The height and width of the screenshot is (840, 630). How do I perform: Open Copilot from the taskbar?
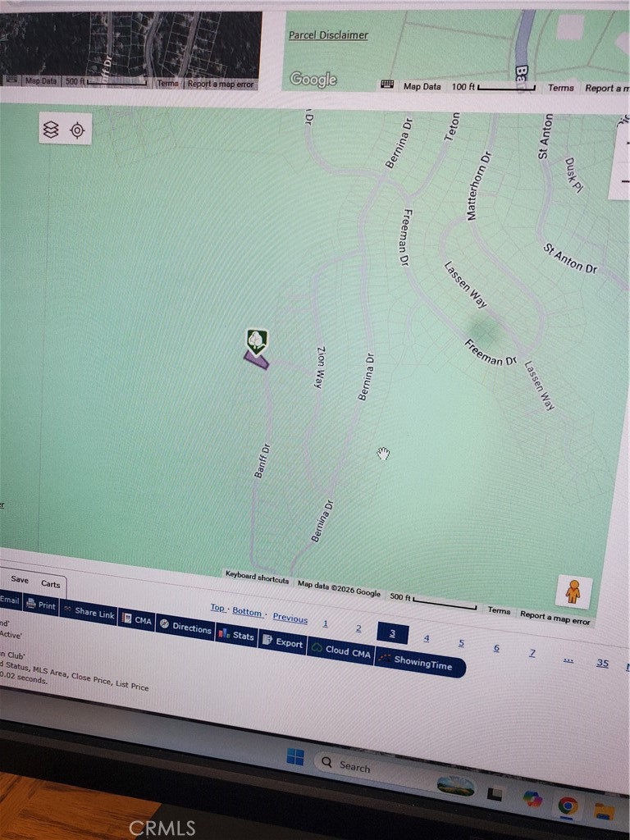click(532, 799)
